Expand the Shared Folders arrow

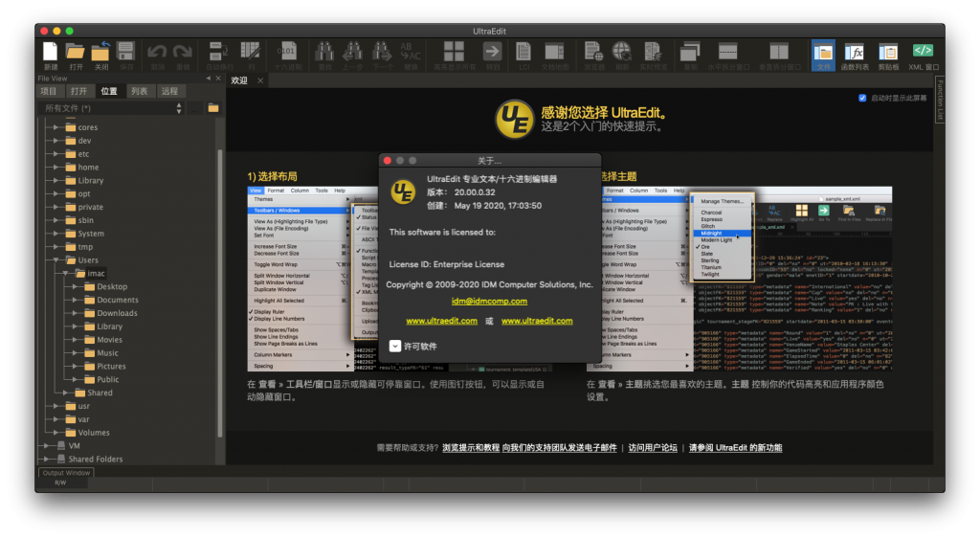coord(46,459)
